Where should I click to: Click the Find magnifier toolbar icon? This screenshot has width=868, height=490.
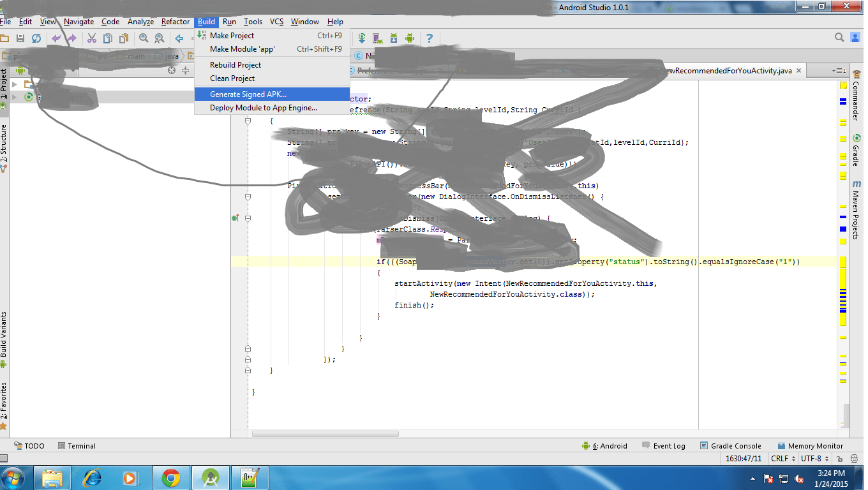coord(144,38)
